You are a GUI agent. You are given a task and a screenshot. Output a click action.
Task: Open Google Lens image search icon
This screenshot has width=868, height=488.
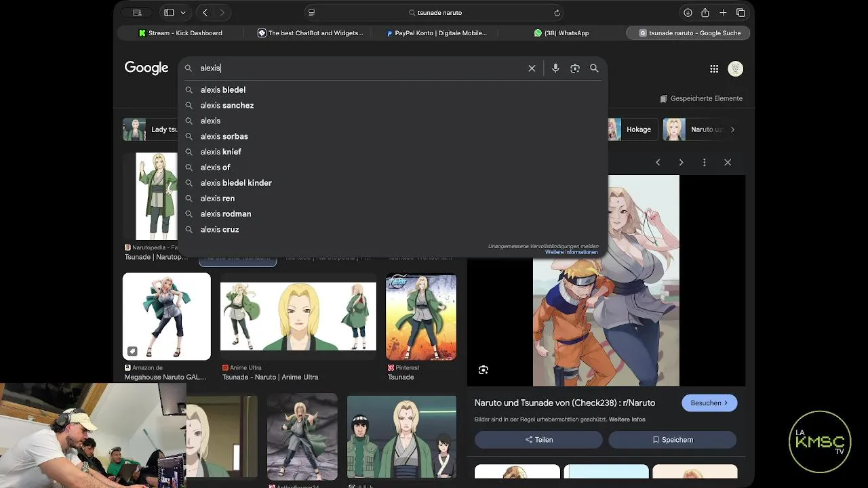[575, 68]
